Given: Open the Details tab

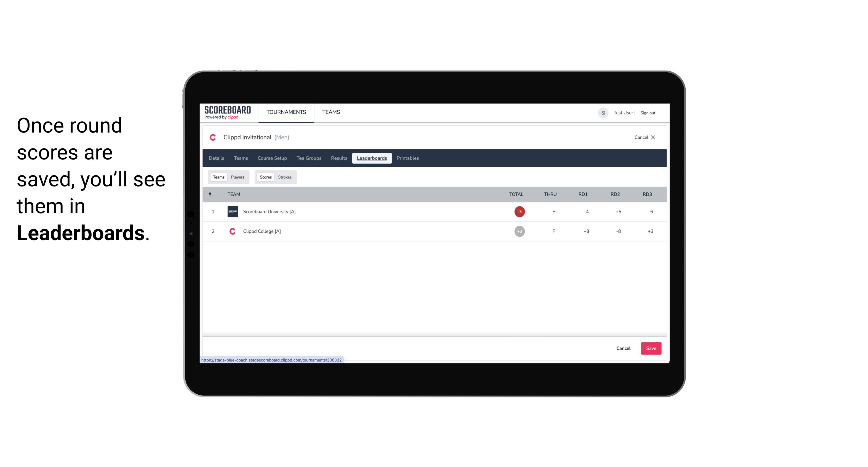Looking at the screenshot, I should pyautogui.click(x=216, y=158).
